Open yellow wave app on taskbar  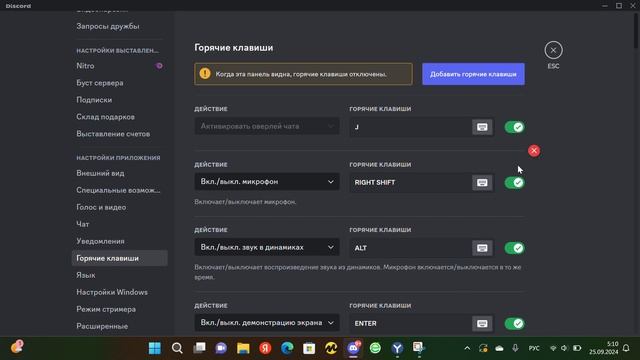(x=331, y=348)
